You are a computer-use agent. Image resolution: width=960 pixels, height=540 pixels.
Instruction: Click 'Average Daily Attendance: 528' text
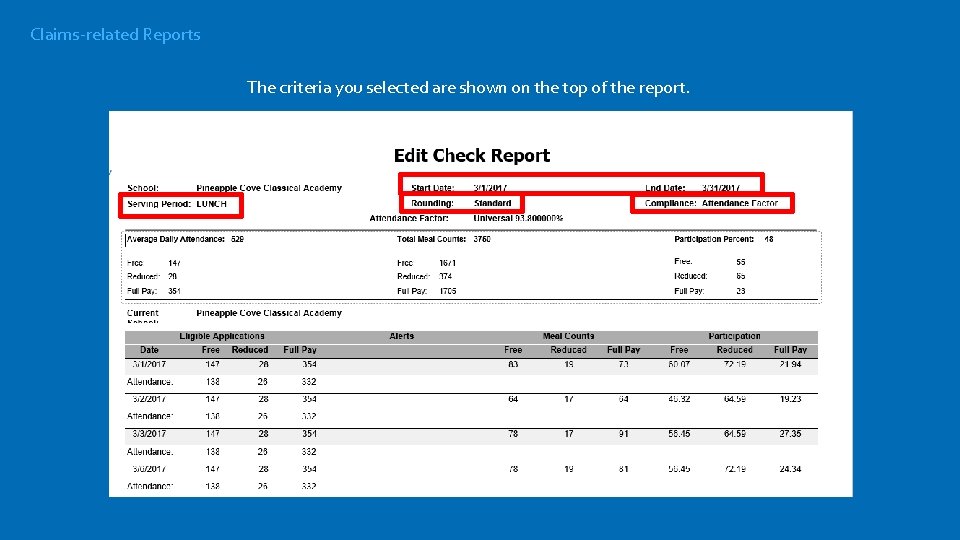click(x=185, y=239)
